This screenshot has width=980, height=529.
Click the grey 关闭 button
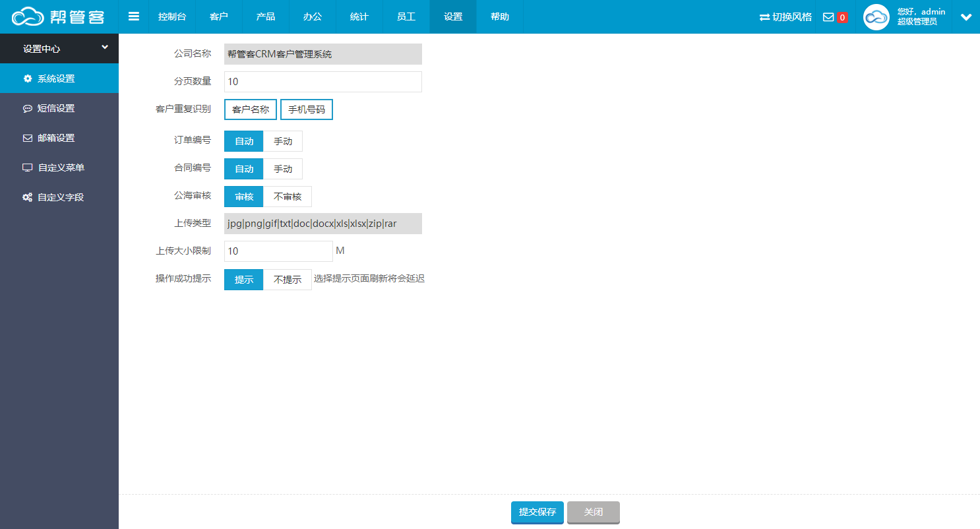594,513
